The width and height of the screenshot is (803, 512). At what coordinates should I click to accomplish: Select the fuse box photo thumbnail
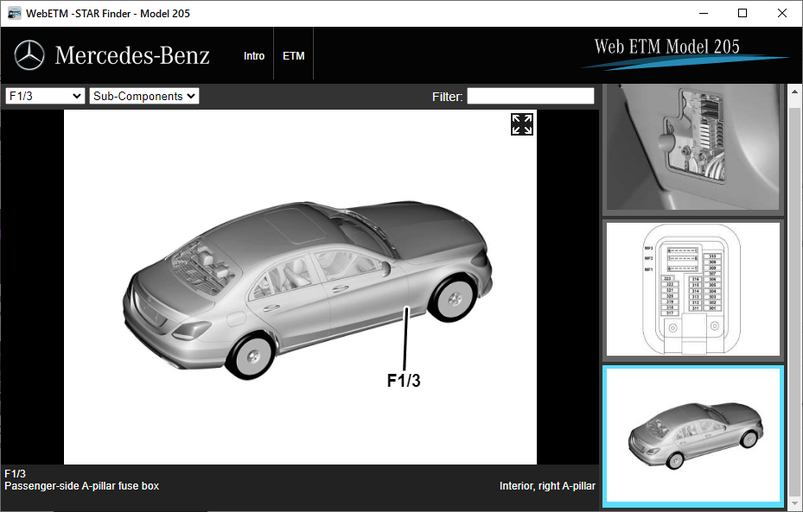click(692, 146)
